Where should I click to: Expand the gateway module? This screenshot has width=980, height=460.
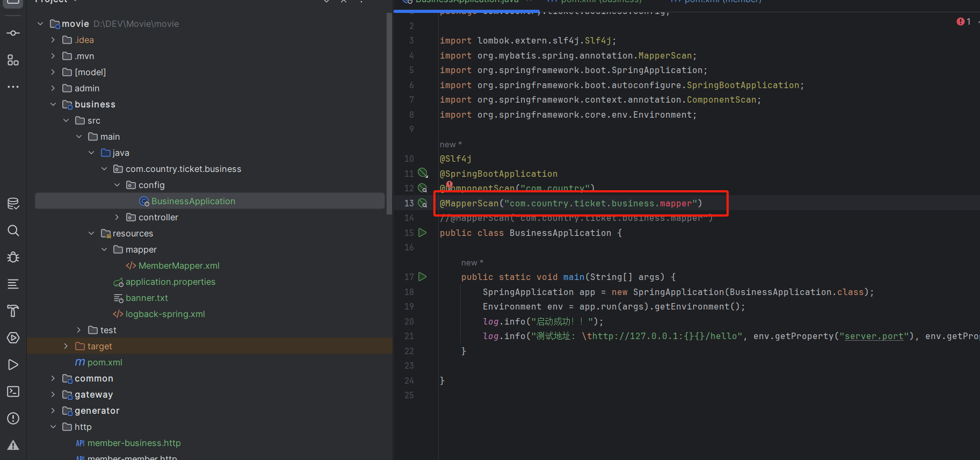(53, 394)
